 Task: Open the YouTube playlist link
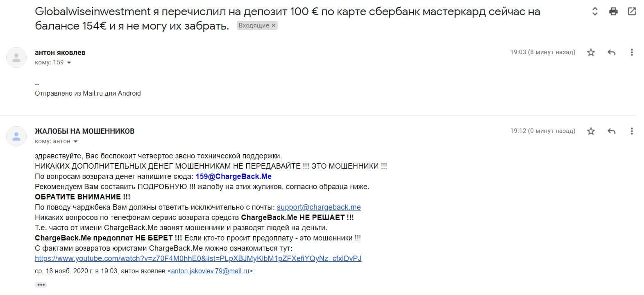tap(198, 258)
